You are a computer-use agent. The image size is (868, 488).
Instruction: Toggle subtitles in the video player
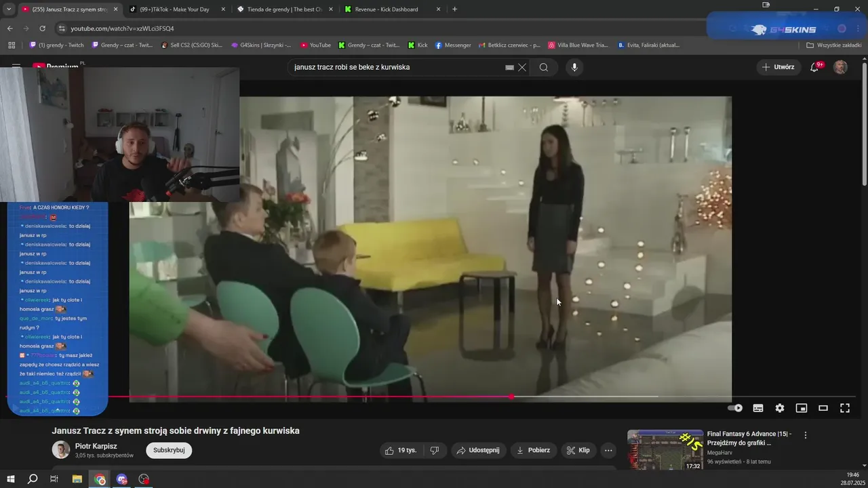758,408
